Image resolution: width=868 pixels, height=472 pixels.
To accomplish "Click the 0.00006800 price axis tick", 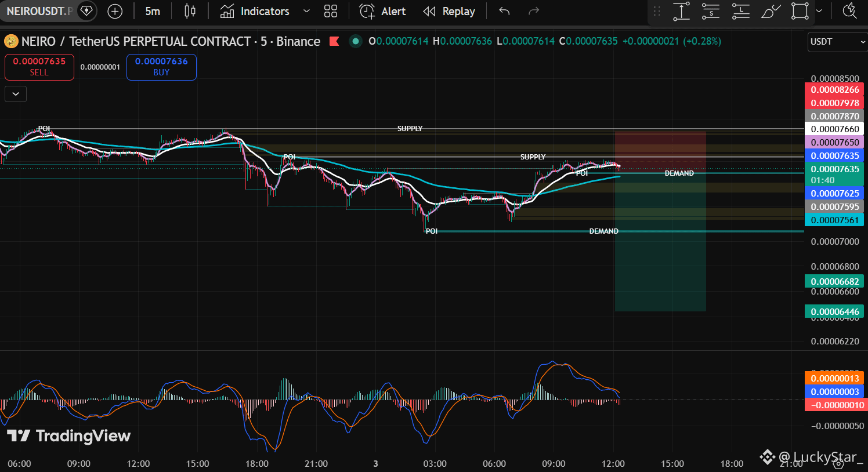I will coord(835,267).
